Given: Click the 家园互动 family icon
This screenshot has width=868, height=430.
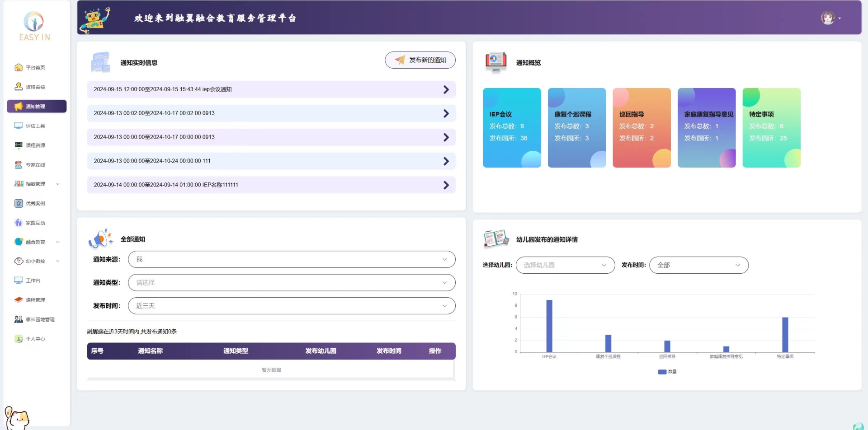Looking at the screenshot, I should click(19, 223).
